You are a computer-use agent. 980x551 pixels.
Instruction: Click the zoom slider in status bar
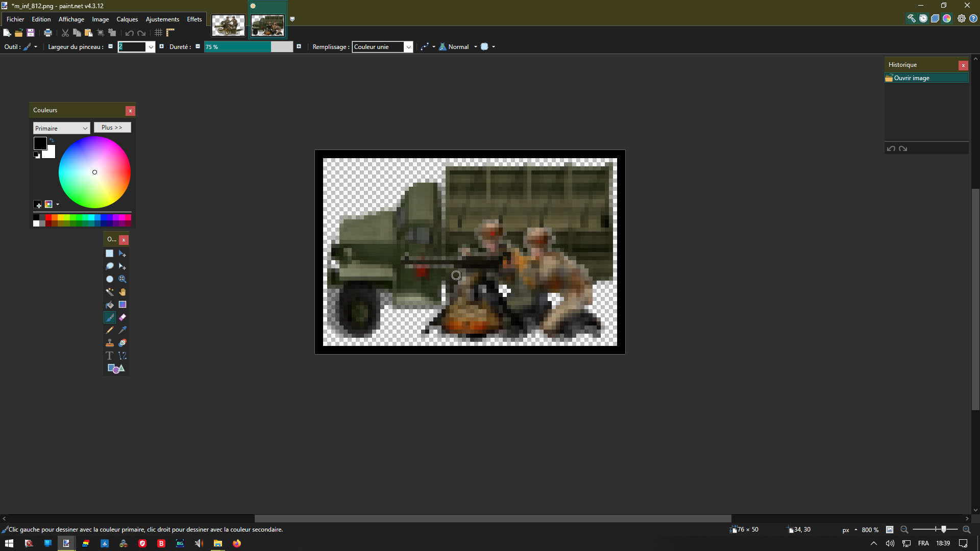[x=935, y=530]
